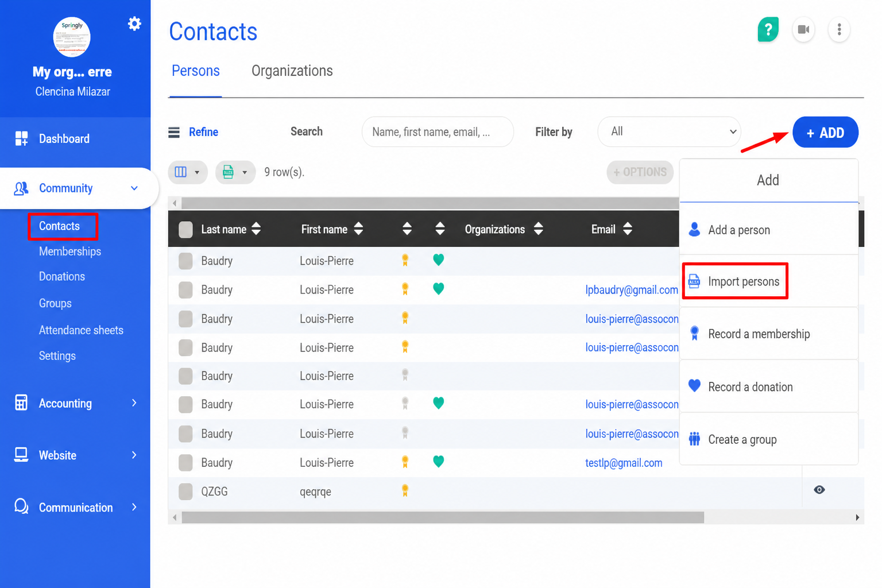This screenshot has width=882, height=588.
Task: Click the Accounting calculator icon
Action: tap(21, 403)
